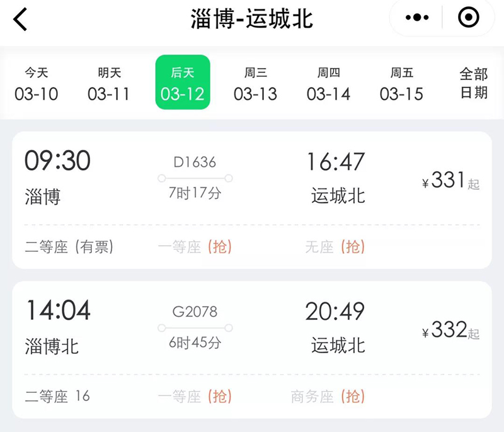
Task: Tap 商务座 (抢) on train G2078
Action: 328,397
